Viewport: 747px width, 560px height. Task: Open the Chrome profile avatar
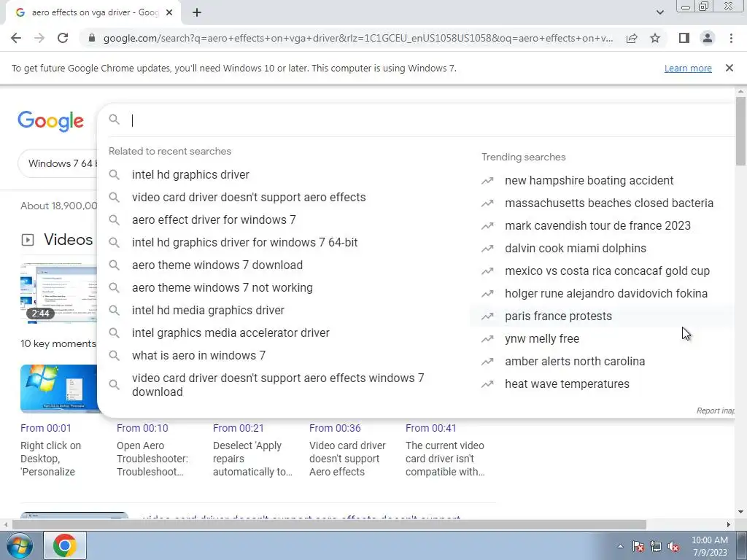pos(708,38)
